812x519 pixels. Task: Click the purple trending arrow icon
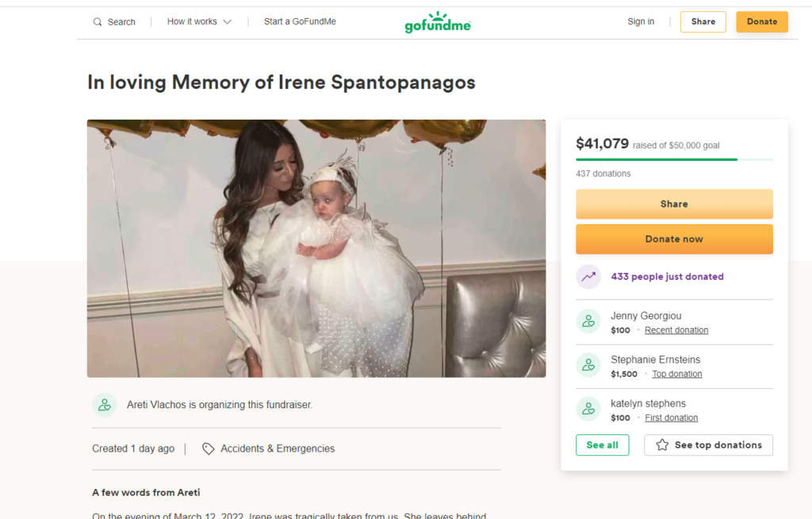(588, 277)
